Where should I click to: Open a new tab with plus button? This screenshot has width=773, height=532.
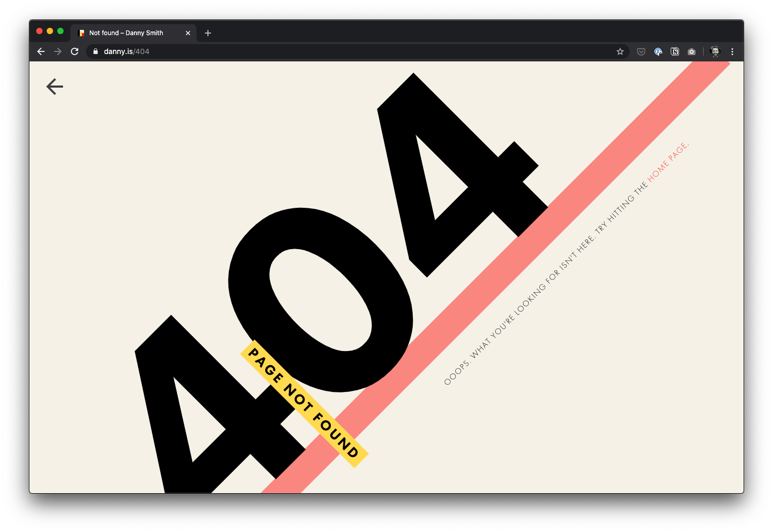pyautogui.click(x=208, y=33)
